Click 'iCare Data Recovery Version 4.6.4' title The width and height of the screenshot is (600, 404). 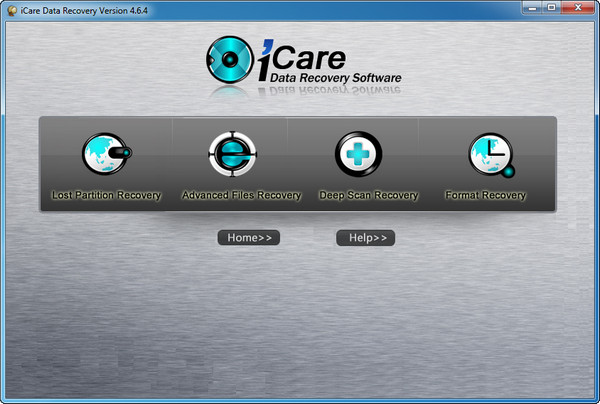click(x=84, y=11)
